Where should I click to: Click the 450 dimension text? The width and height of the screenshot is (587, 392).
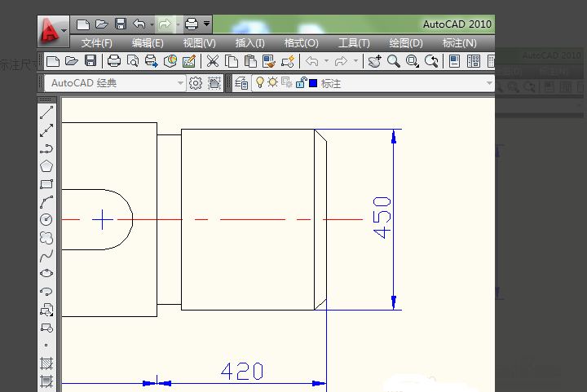coord(382,218)
